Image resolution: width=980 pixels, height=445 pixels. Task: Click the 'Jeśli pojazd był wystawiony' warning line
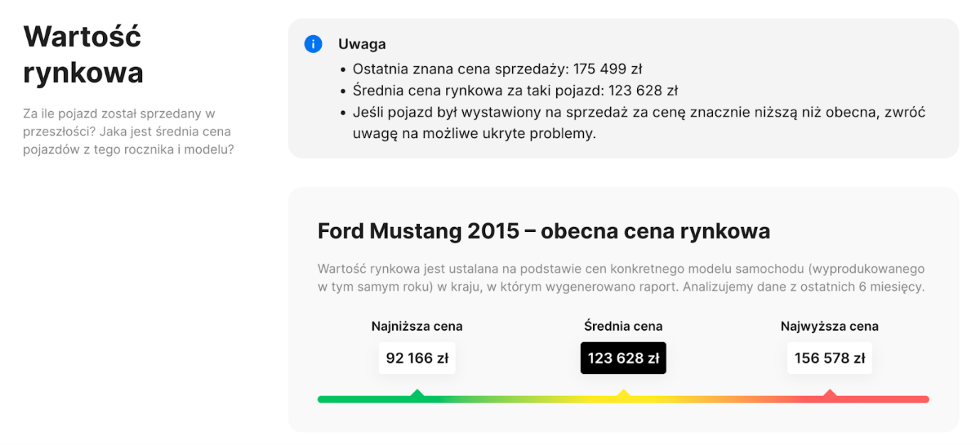click(639, 123)
